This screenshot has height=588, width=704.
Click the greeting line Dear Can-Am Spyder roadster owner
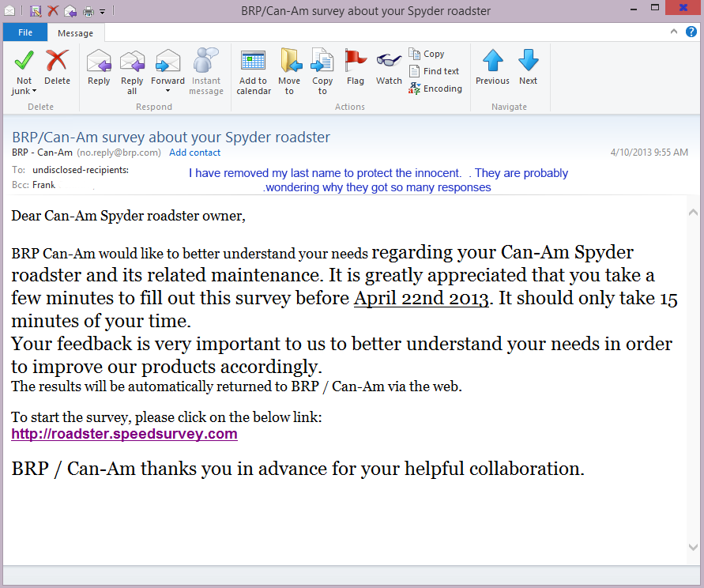click(129, 216)
